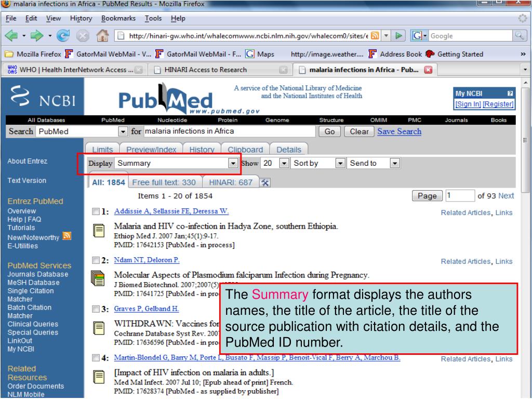Open the Mozilla Firefox bookmarks folder

point(33,54)
